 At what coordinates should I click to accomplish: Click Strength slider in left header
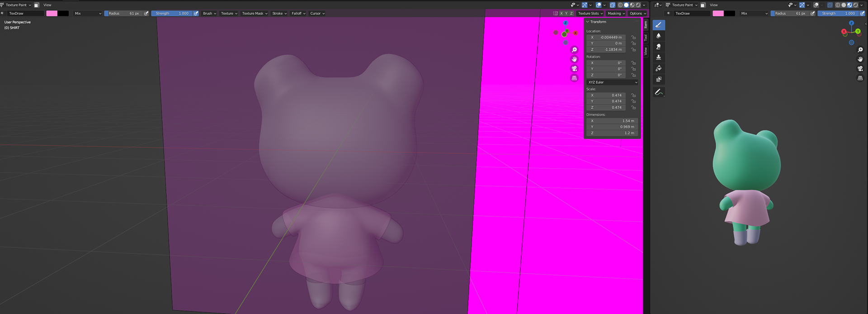(172, 14)
